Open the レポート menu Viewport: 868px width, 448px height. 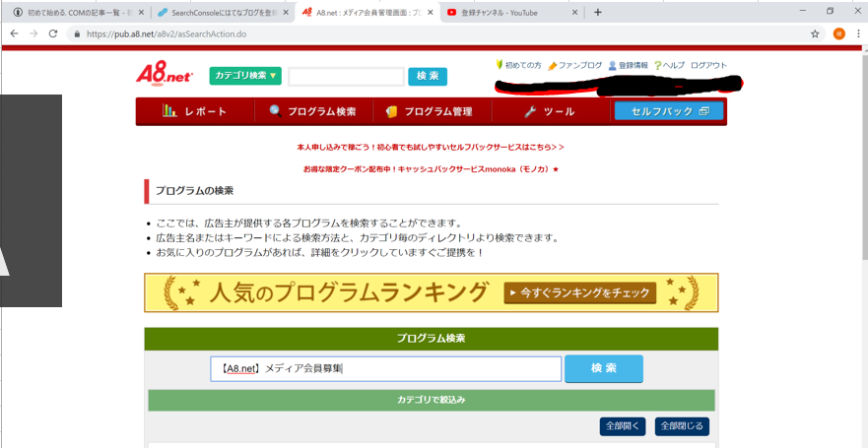coord(195,111)
